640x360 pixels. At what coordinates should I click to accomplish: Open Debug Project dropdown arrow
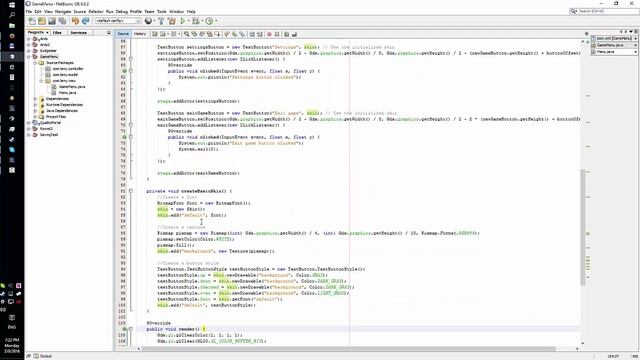(x=202, y=21)
